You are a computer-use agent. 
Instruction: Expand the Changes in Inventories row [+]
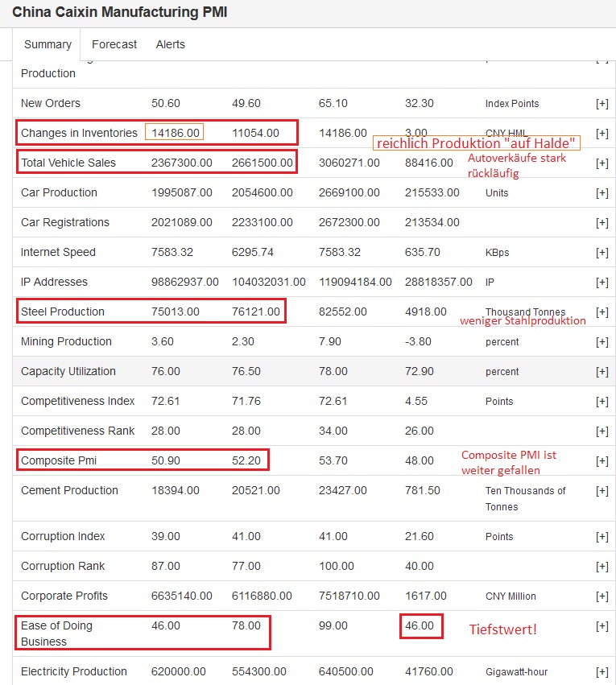(x=602, y=134)
